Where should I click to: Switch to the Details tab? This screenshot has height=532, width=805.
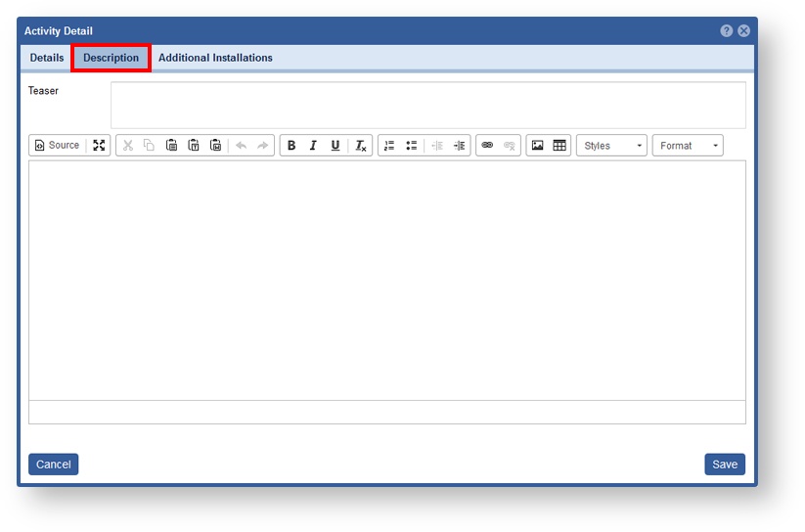click(47, 58)
